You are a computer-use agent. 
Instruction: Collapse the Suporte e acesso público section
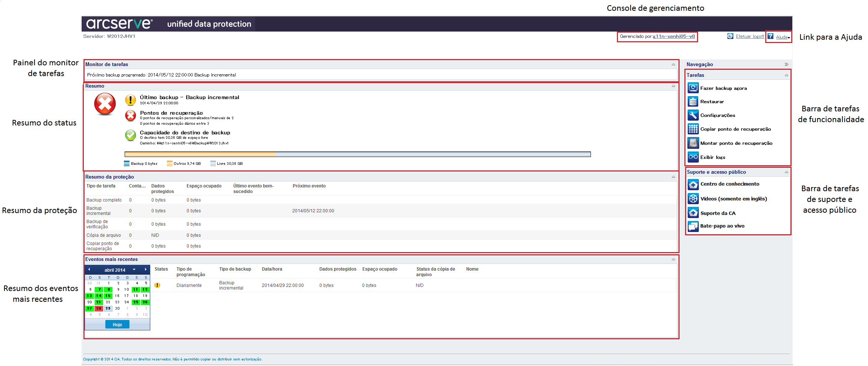coord(786,172)
